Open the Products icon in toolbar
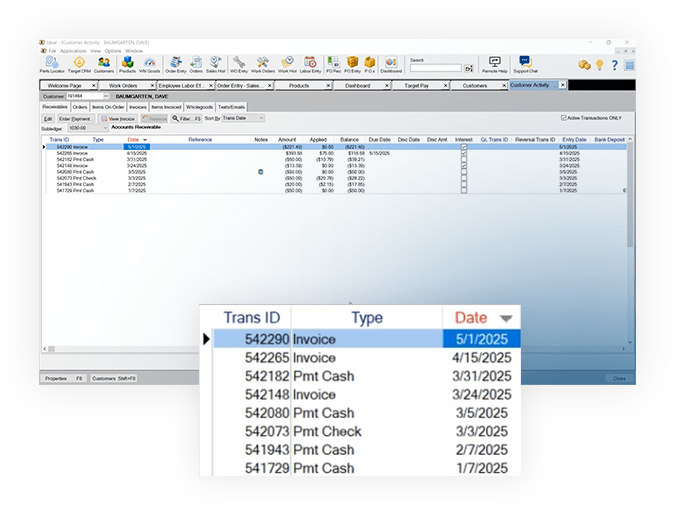 127,63
